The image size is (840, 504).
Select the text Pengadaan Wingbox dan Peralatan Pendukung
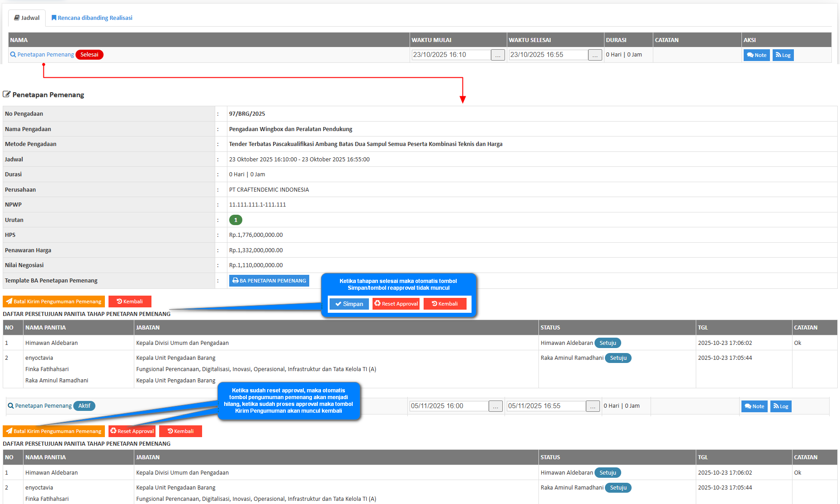[x=291, y=129]
